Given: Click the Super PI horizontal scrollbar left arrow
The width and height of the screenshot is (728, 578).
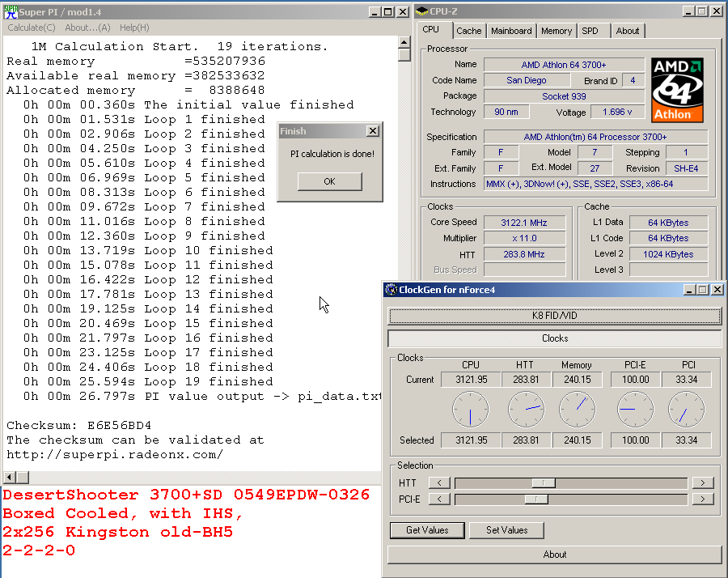Looking at the screenshot, I should (9, 477).
